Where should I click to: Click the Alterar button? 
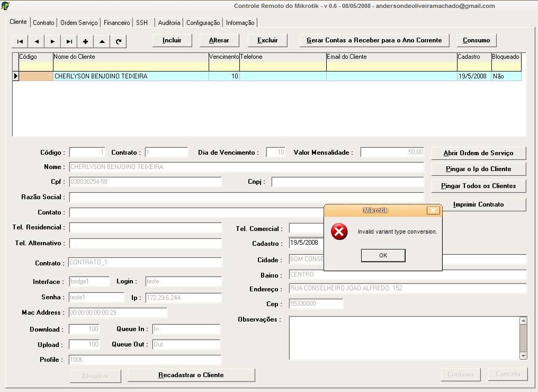tap(219, 40)
